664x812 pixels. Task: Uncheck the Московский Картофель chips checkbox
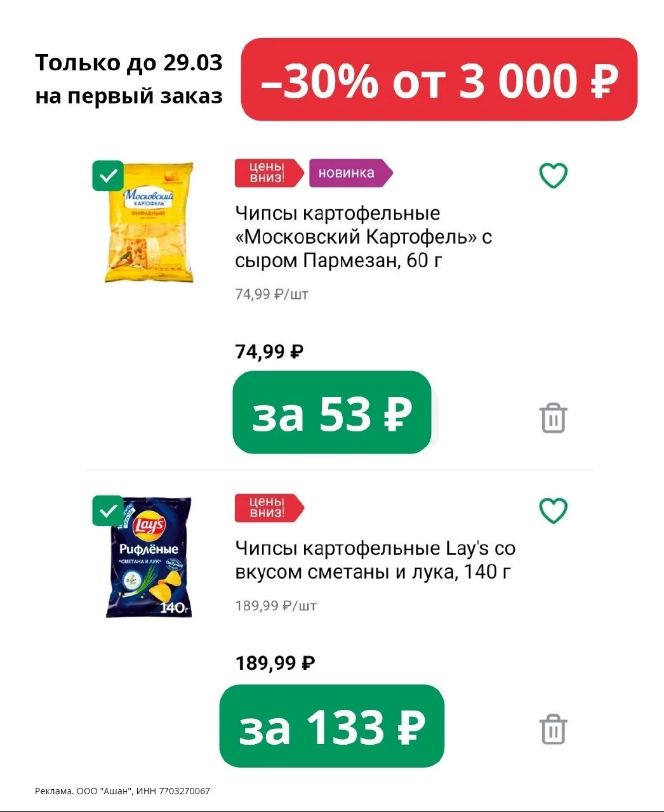point(108,176)
